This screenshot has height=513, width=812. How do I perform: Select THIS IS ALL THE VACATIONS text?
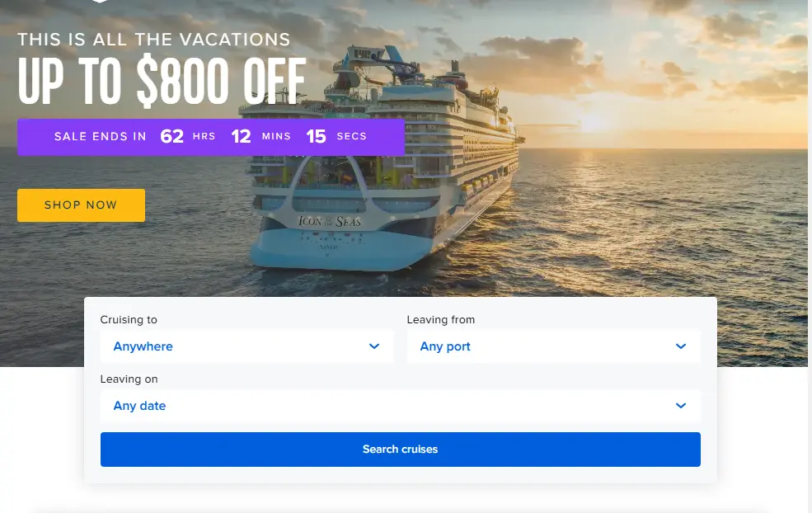[153, 39]
